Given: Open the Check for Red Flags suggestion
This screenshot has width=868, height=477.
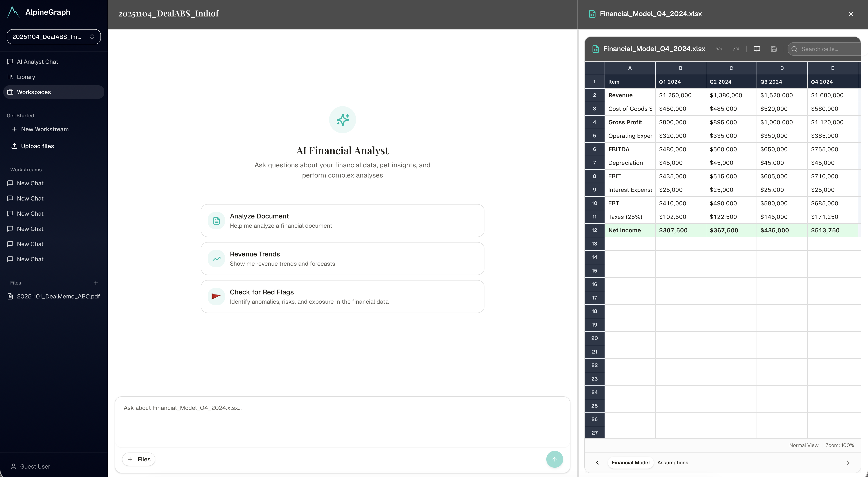Looking at the screenshot, I should [x=342, y=296].
